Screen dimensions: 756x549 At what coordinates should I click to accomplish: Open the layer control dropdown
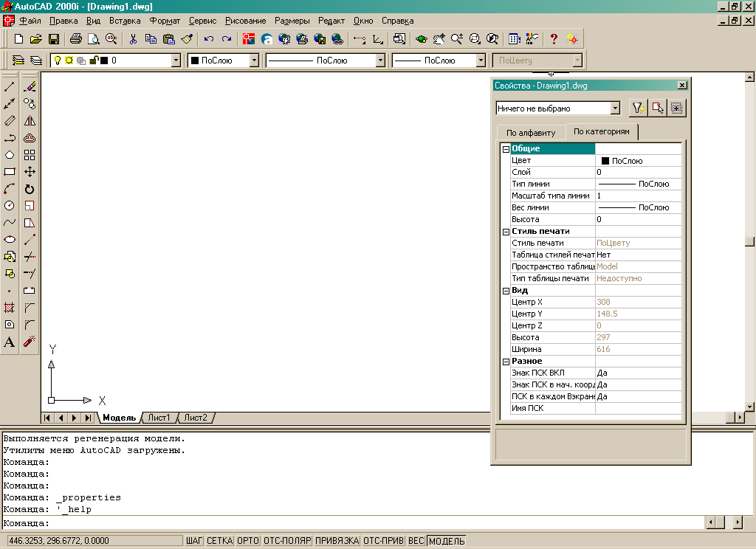tap(176, 61)
